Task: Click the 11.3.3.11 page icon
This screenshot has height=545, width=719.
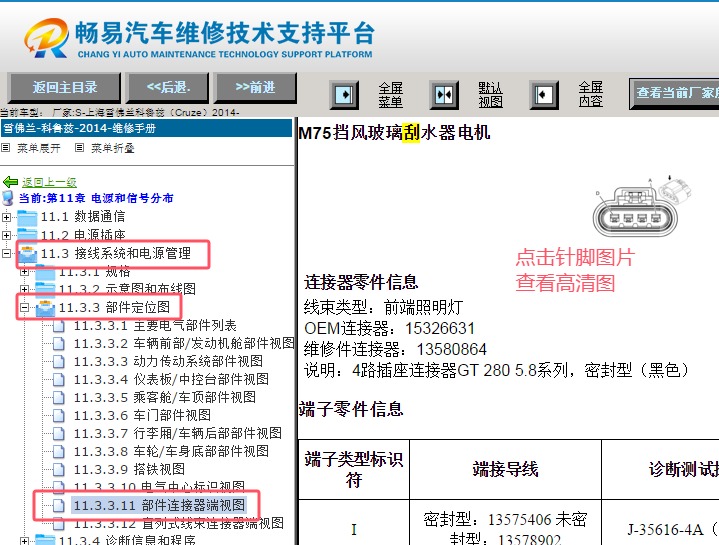Action: tap(58, 506)
